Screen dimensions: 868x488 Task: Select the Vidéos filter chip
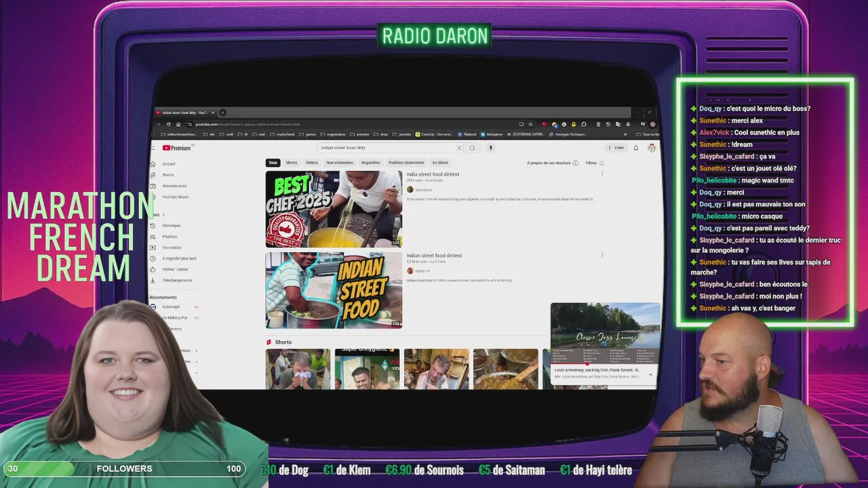coord(312,163)
